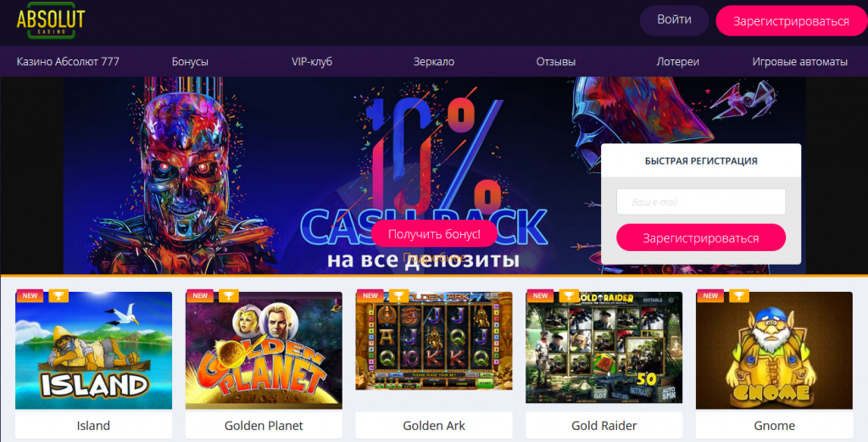Viewport: 868px width, 442px height.
Task: Open Игровые автоматы in the navigation
Action: 800,61
